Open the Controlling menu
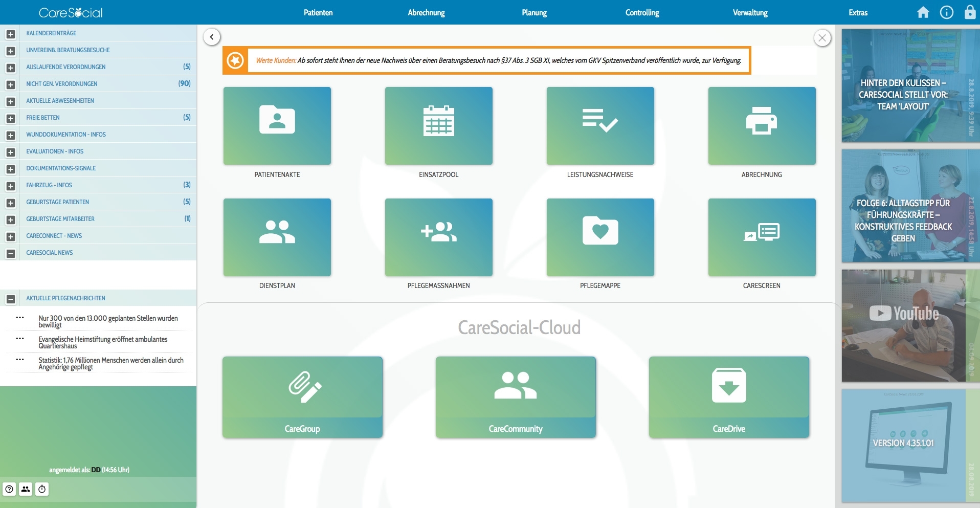Image resolution: width=980 pixels, height=508 pixels. 642,13
